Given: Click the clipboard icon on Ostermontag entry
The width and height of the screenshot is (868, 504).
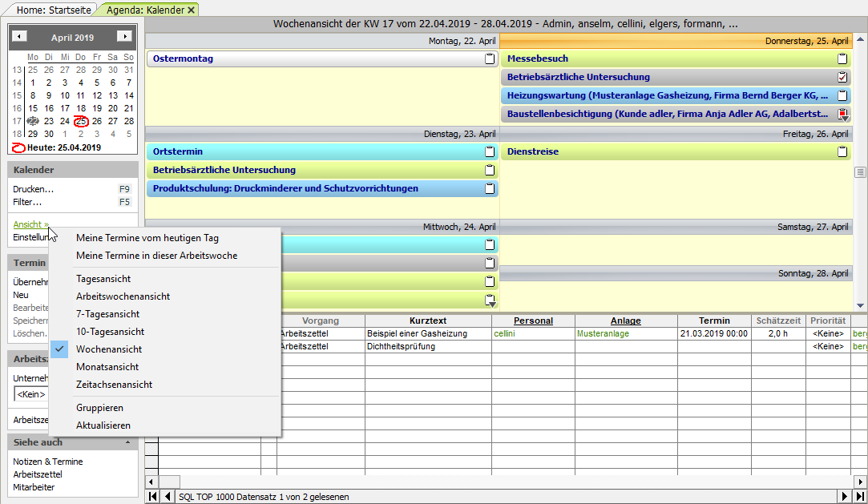Looking at the screenshot, I should click(x=489, y=58).
